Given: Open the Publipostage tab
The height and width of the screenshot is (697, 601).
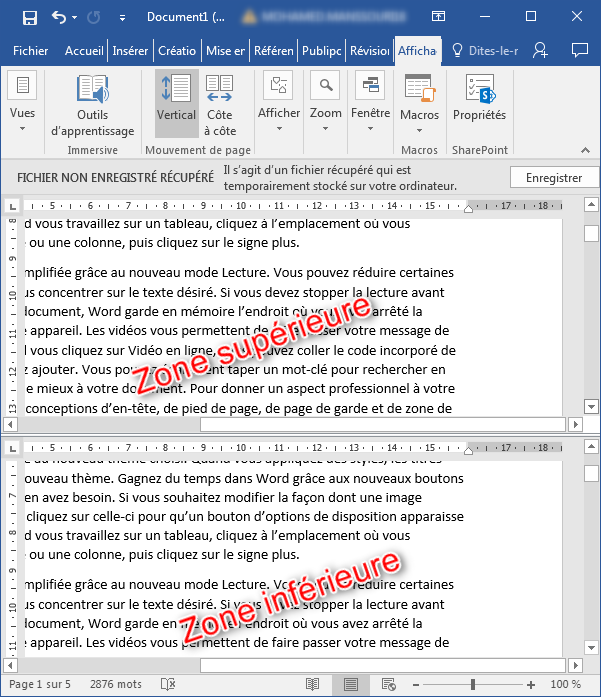Looking at the screenshot, I should pos(321,51).
